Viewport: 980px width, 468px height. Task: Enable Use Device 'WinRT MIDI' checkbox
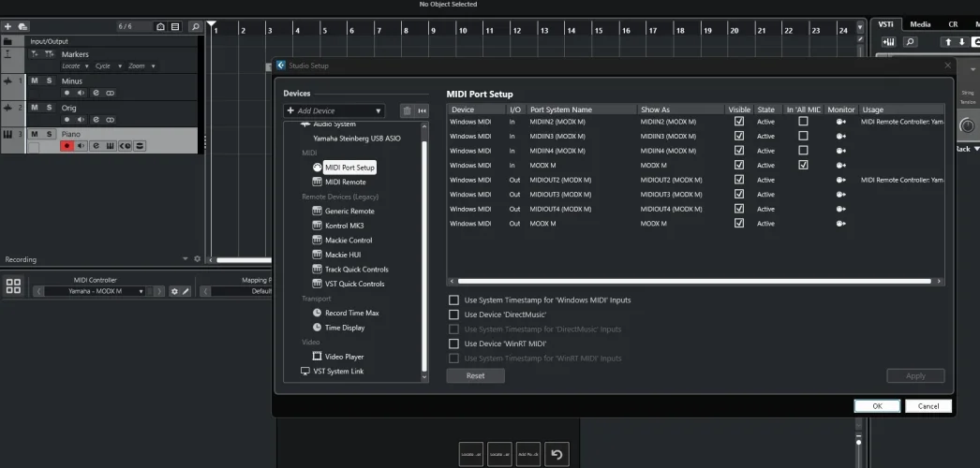(453, 344)
